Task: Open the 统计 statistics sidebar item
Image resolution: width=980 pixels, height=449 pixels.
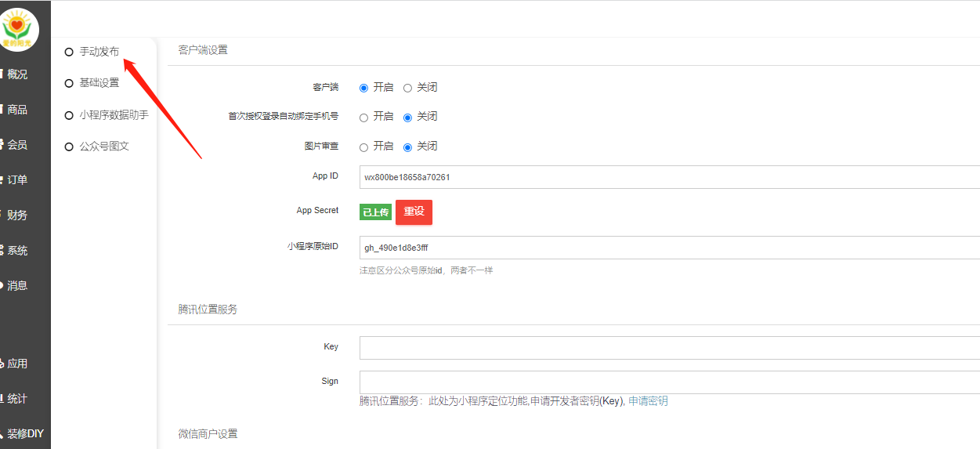Action: [x=17, y=399]
